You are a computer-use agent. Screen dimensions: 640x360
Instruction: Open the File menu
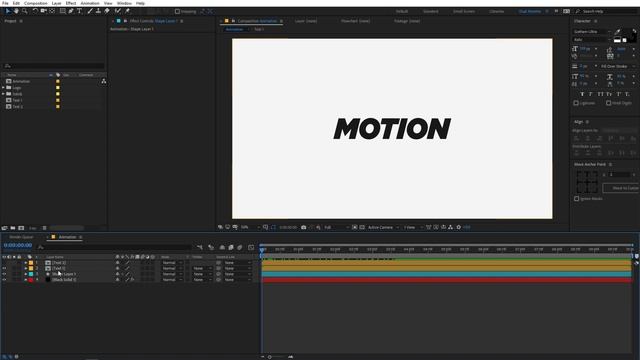5,3
